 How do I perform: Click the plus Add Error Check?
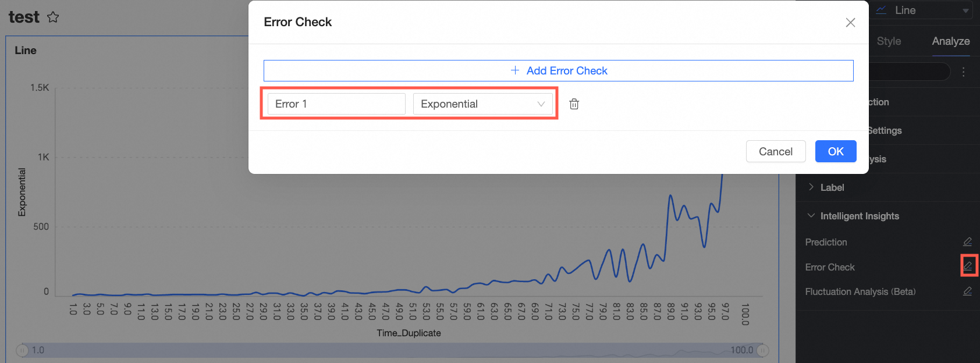[x=558, y=70]
